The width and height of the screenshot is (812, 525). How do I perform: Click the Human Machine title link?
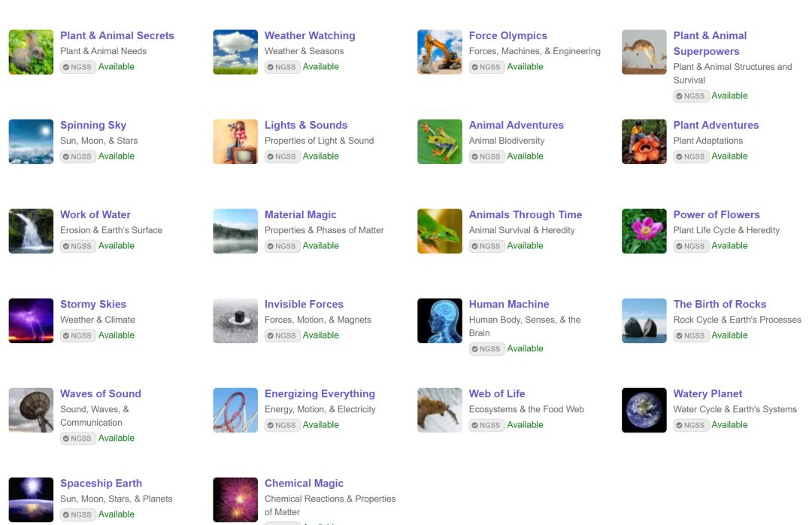[509, 305]
